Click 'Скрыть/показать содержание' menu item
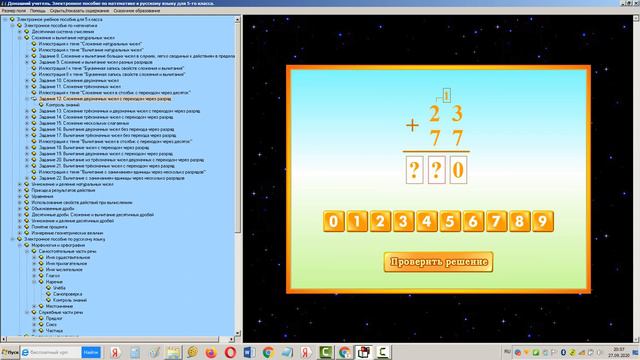The height and width of the screenshot is (360, 640). tap(79, 11)
